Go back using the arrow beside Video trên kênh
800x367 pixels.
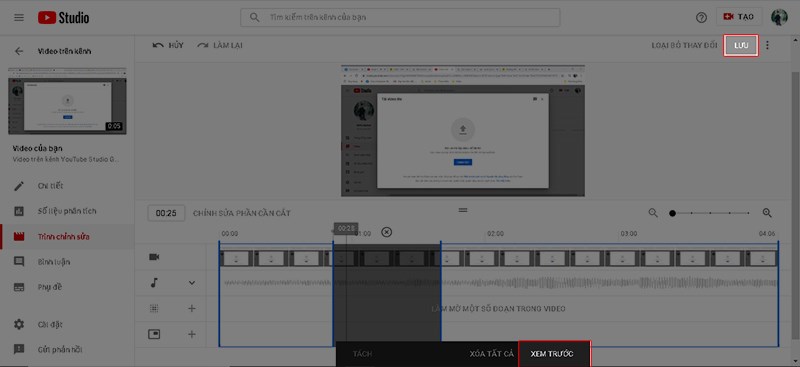[19, 51]
